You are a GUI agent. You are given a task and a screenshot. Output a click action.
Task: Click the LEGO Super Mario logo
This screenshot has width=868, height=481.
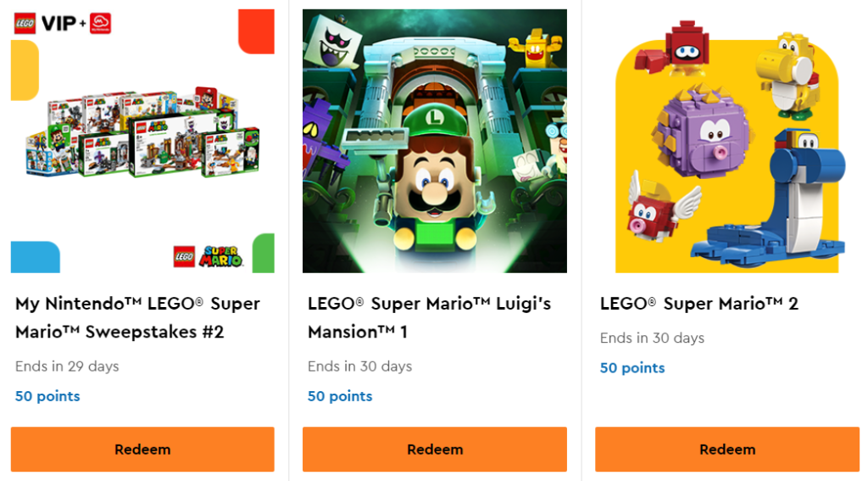(x=209, y=255)
